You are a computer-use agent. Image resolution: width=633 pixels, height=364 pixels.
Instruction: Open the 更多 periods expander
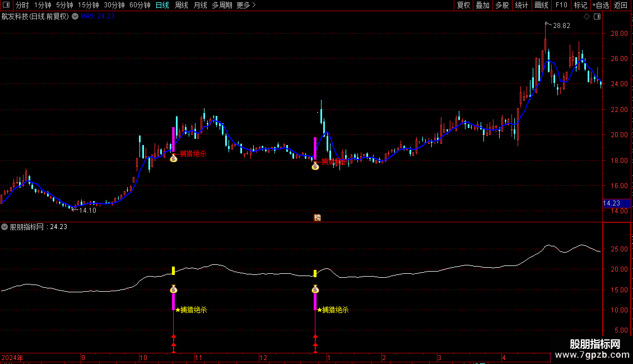point(246,6)
